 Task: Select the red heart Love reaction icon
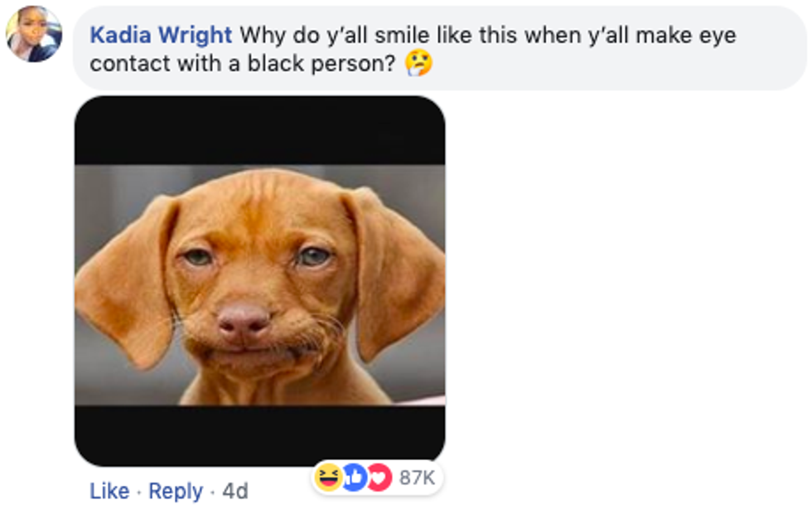click(x=379, y=477)
